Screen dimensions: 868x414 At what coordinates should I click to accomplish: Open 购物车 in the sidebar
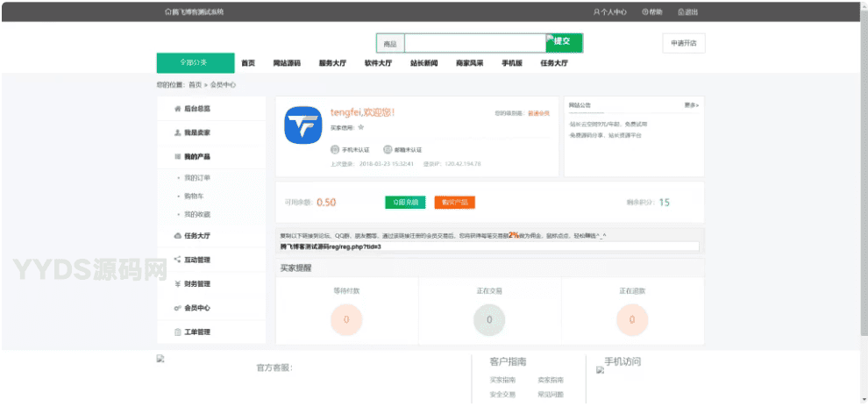pos(194,196)
